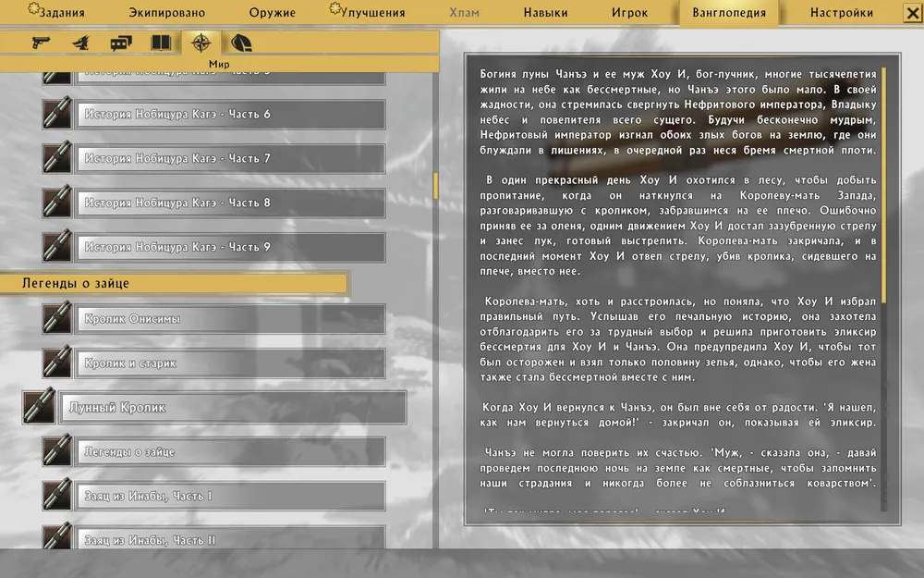Open the dialogue bubbles category icon

121,43
